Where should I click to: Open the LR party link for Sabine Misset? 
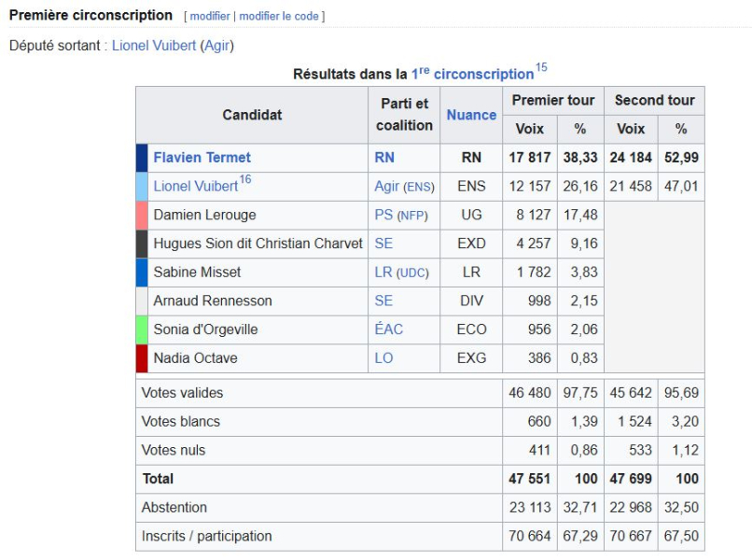[383, 273]
